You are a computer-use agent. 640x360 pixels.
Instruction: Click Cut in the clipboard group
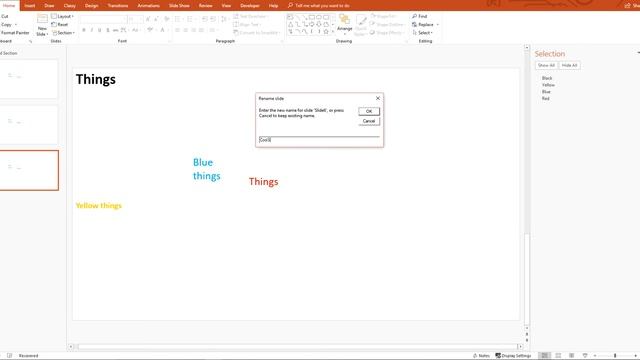tap(5, 16)
